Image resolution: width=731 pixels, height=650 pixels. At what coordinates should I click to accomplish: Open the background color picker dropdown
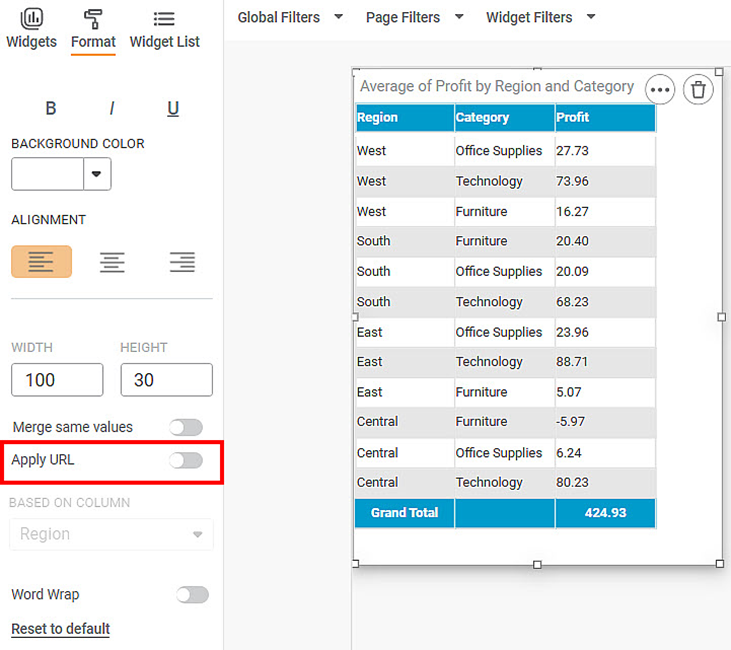[97, 174]
